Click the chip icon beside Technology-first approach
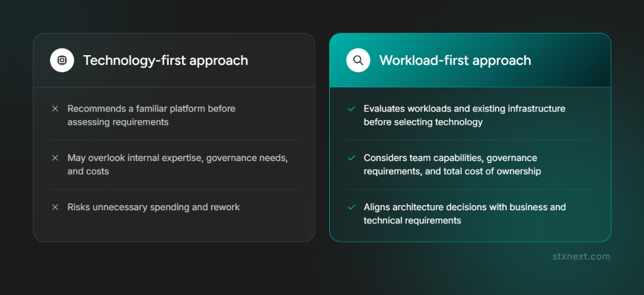 [62, 60]
